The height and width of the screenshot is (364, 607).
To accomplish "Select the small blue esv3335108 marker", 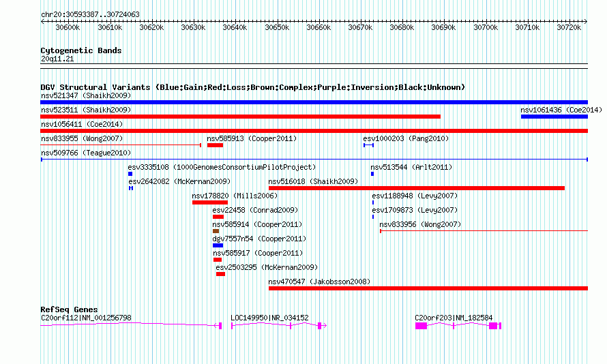I will tap(130, 174).
